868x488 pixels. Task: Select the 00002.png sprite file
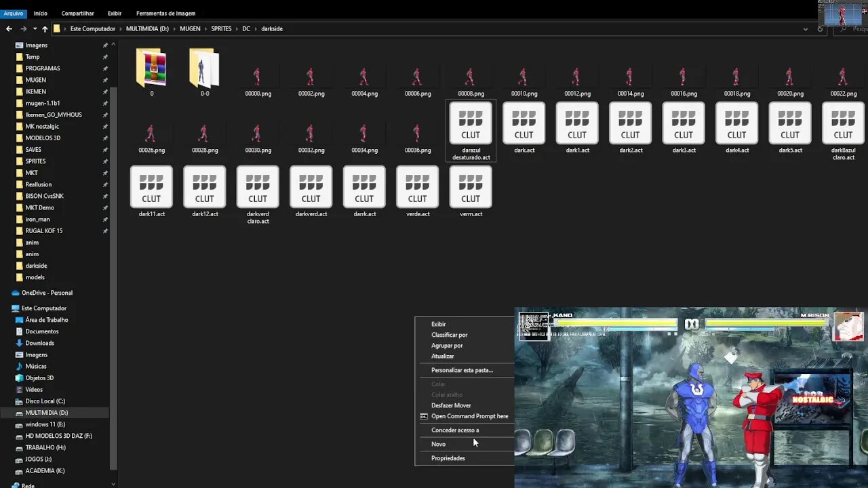311,81
